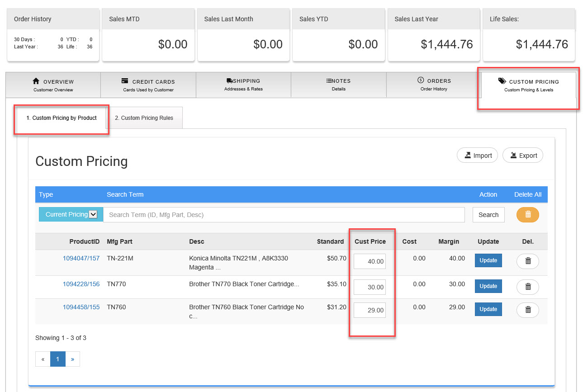Open the Credit Cards tab

pos(148,85)
